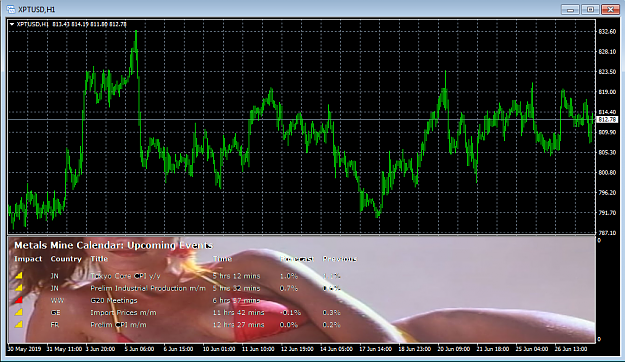Screen dimensions: 625x362
Task: Click the '20 Jun 09:00' time axis label
Action: (453, 349)
